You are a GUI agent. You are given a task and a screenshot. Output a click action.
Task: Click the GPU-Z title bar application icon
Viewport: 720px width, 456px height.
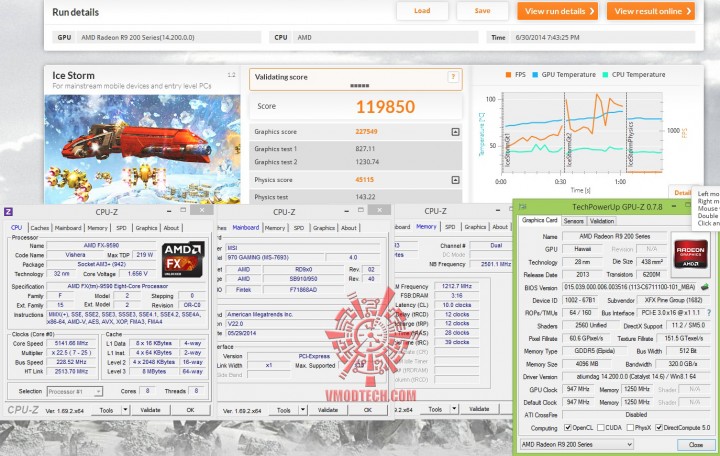(523, 207)
